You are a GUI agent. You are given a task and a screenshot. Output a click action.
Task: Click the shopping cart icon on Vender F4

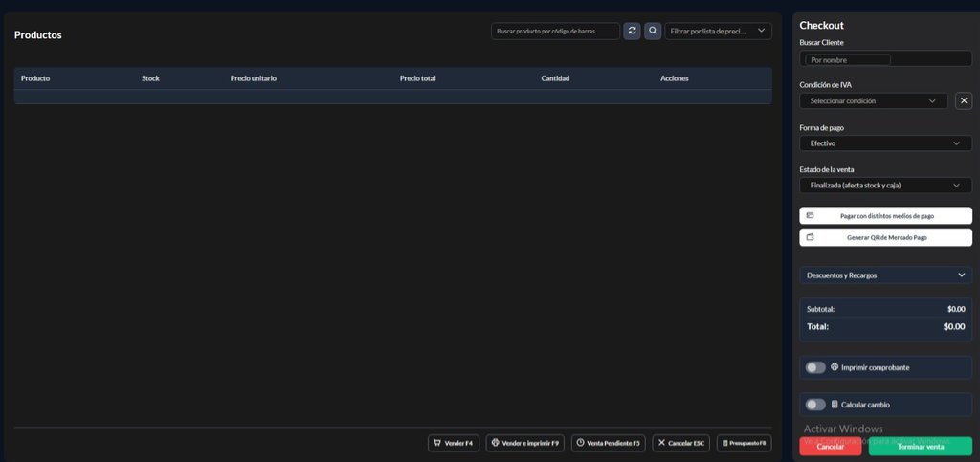point(437,443)
